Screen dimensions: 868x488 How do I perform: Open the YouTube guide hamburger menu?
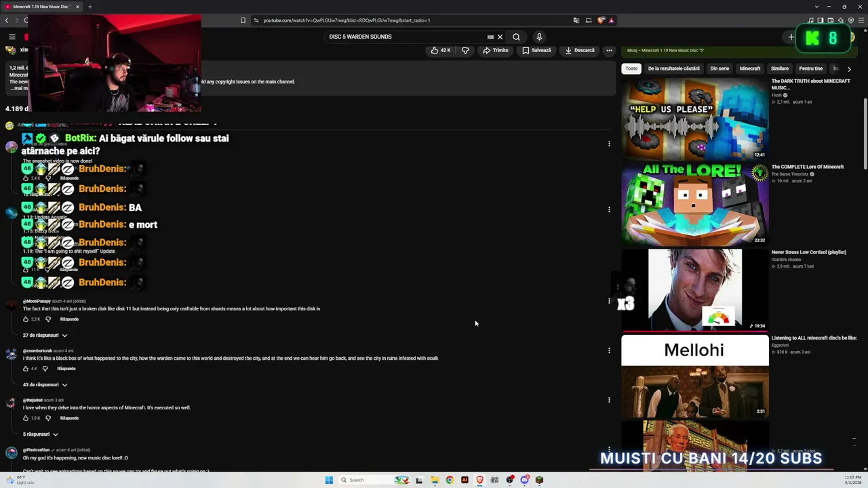[12, 37]
